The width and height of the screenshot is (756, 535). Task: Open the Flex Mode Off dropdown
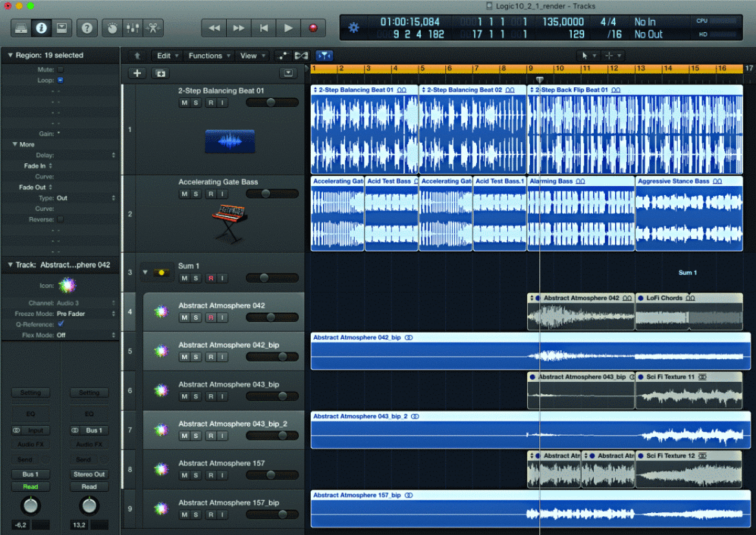pos(86,335)
